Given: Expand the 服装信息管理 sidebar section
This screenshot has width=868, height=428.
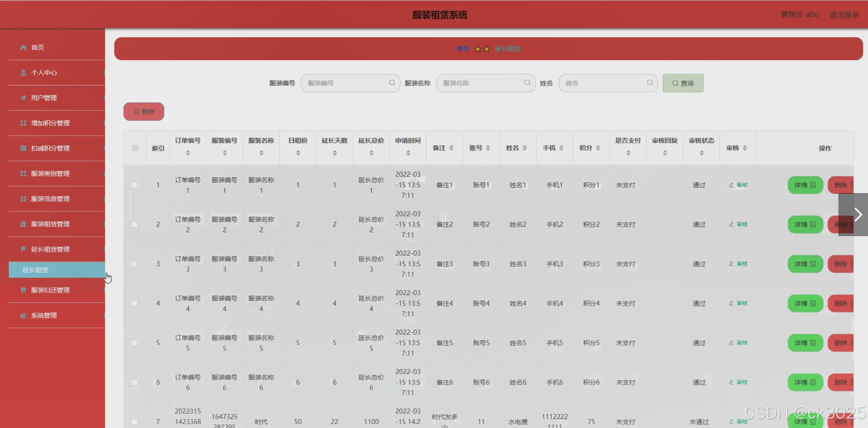Looking at the screenshot, I should click(50, 199).
